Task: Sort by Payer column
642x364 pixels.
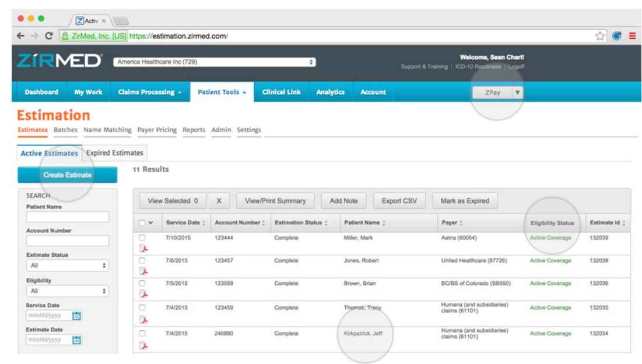Action: pyautogui.click(x=451, y=222)
